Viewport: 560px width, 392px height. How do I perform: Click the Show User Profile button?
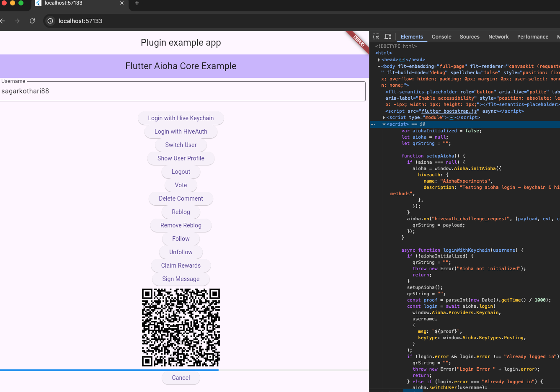coord(181,158)
